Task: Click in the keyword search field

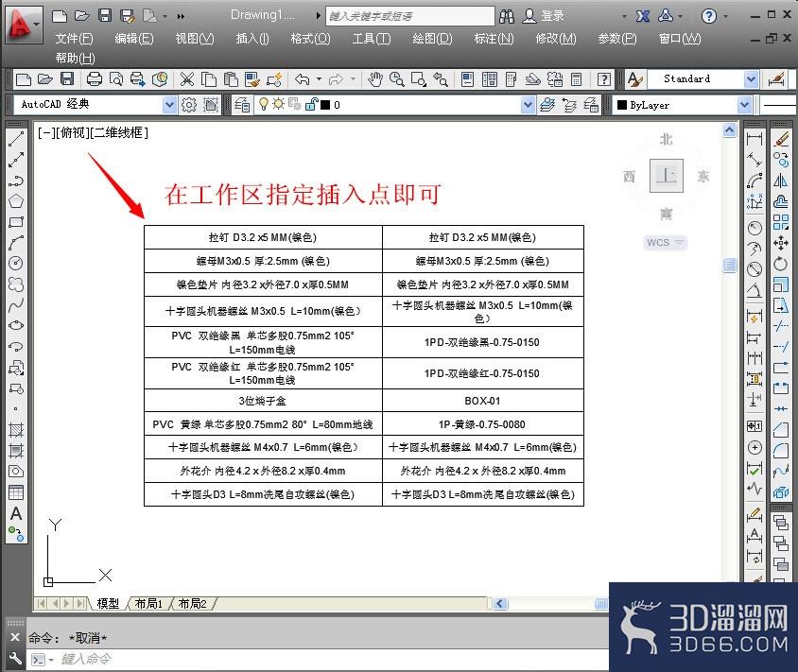Action: click(x=410, y=16)
